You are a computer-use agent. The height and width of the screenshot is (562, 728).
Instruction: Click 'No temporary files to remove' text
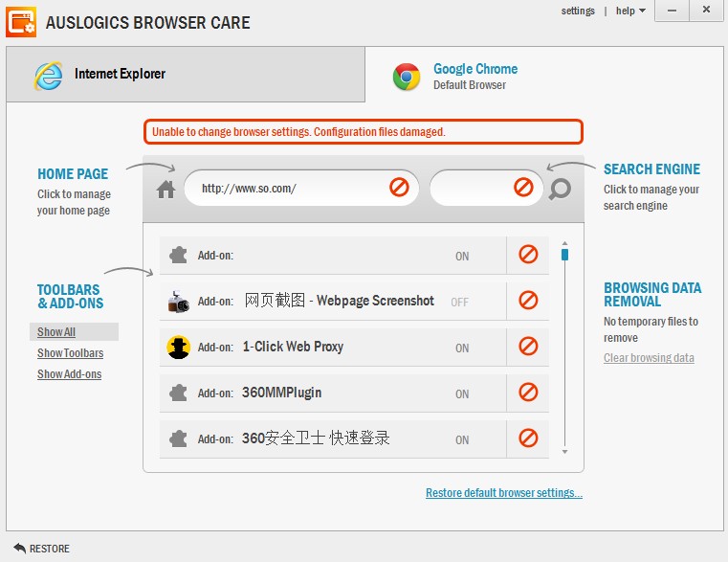(x=651, y=329)
